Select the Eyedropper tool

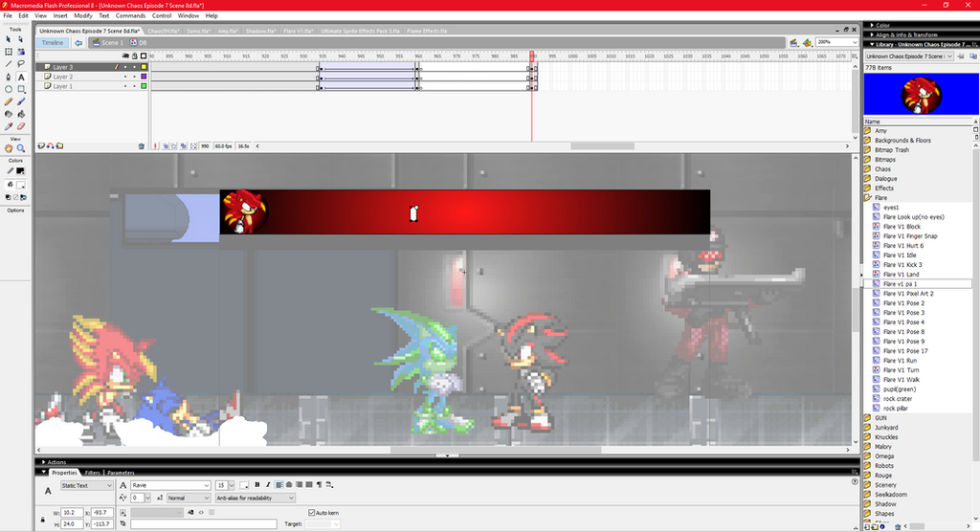click(x=9, y=127)
